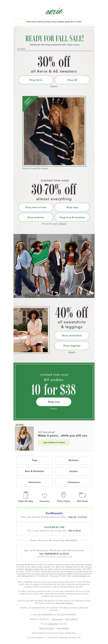
Task: Go to the Clearance category
Action: [x=73, y=482]
